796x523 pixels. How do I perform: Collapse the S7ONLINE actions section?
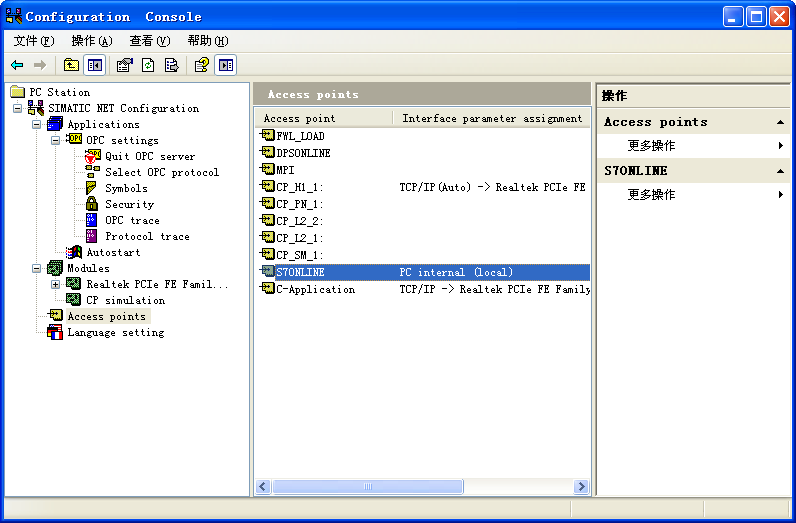780,171
